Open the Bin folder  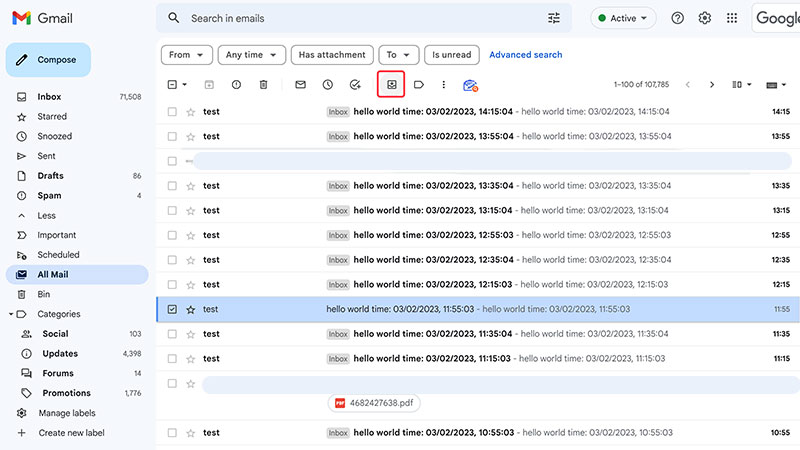(x=77, y=294)
